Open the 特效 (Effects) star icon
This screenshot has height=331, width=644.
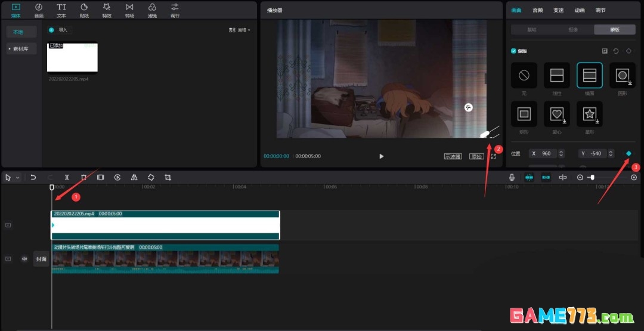107,10
